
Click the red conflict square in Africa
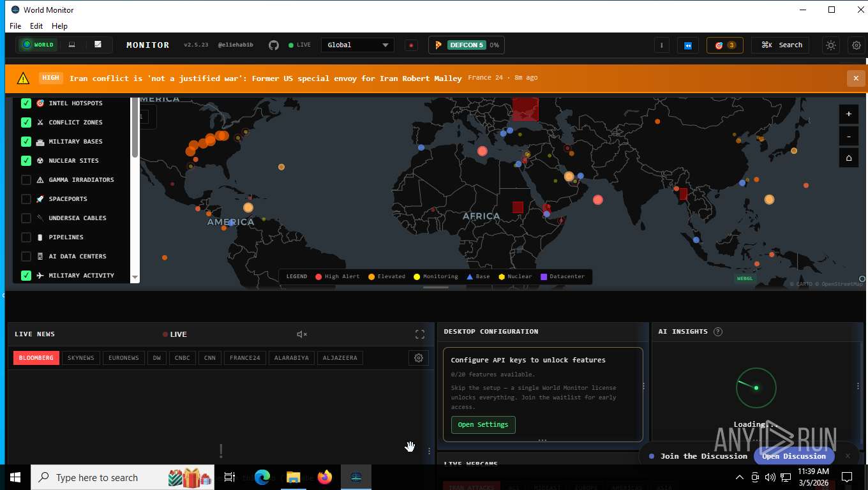tap(518, 207)
